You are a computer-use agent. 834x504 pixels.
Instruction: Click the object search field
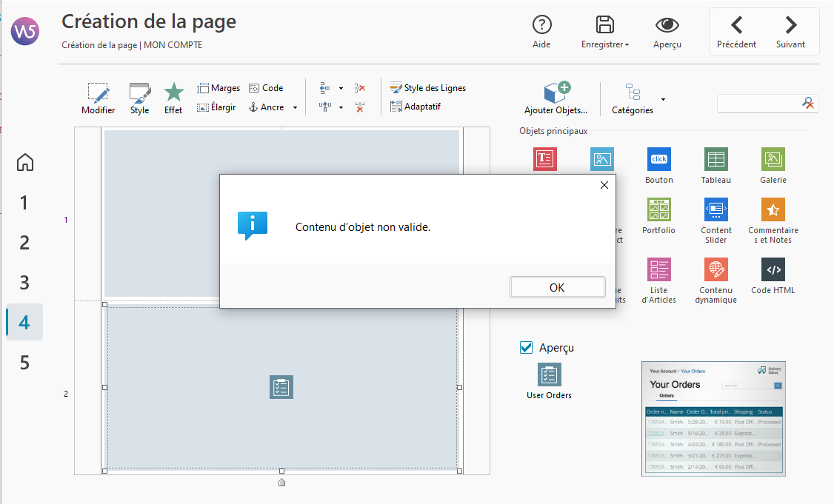(758, 104)
